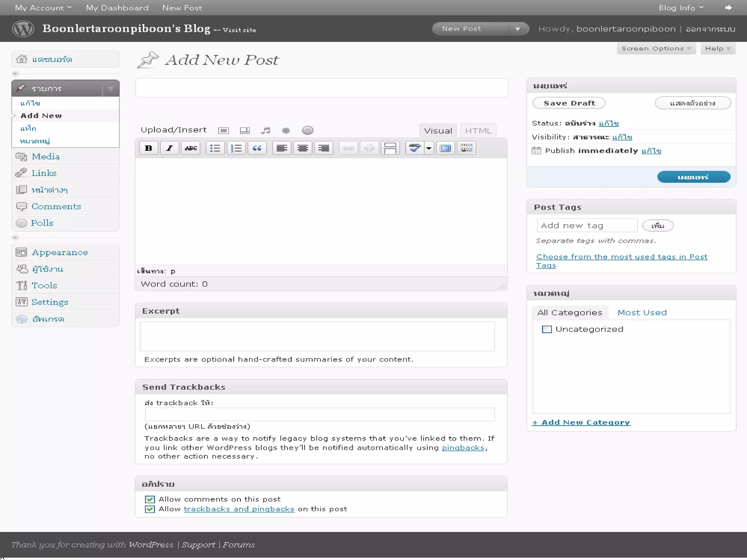Check the Uncategorized category box
The height and width of the screenshot is (560, 747).
(547, 329)
